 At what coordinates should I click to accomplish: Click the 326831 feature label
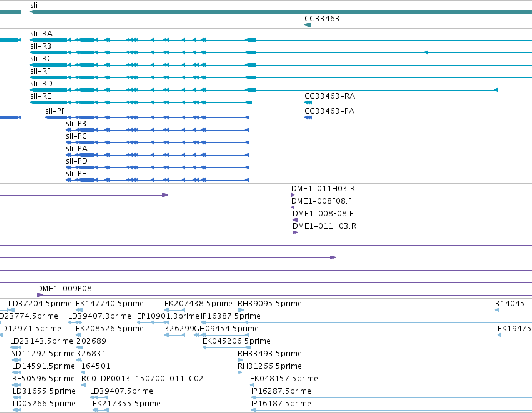(91, 354)
